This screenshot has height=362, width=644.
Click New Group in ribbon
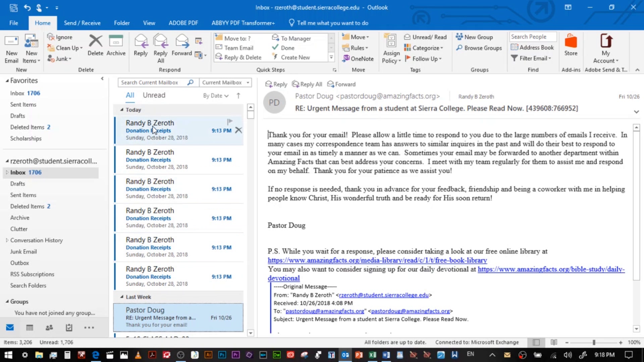(x=474, y=37)
